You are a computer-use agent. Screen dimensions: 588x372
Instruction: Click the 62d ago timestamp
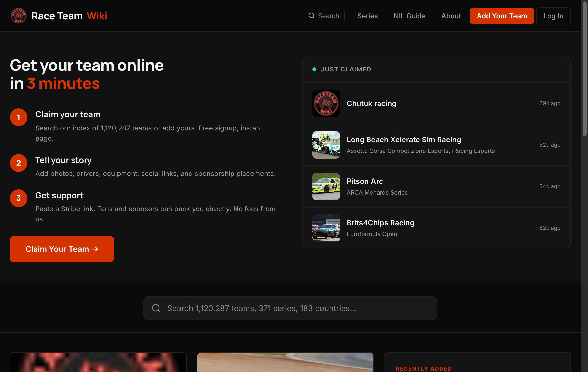[550, 228]
